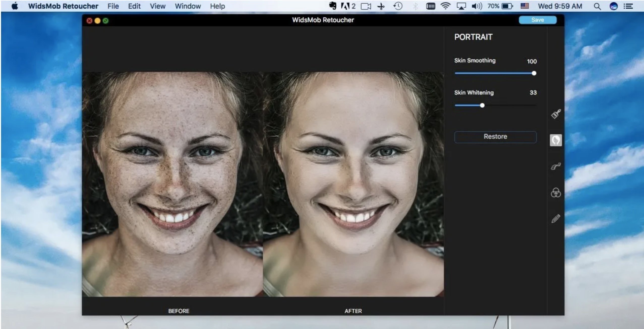Open the color circles adjustment icon

click(x=556, y=193)
